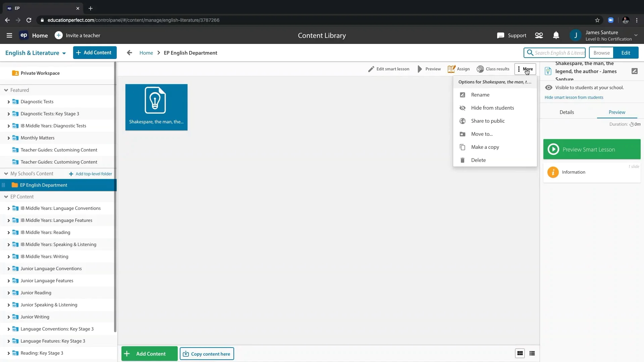Click the EP logo icon

pyautogui.click(x=24, y=36)
